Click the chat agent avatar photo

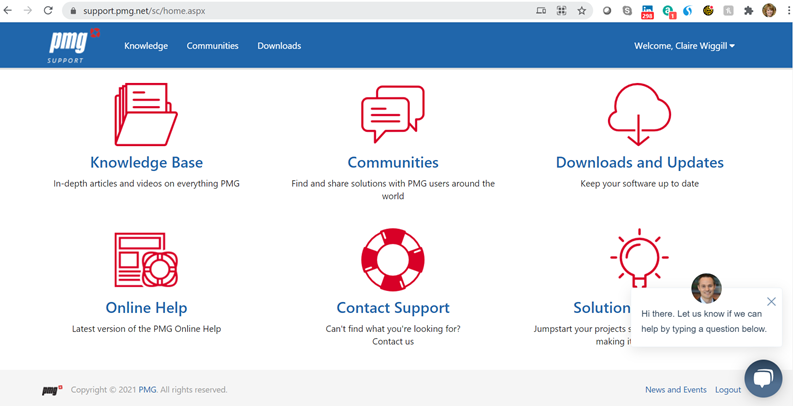click(706, 288)
